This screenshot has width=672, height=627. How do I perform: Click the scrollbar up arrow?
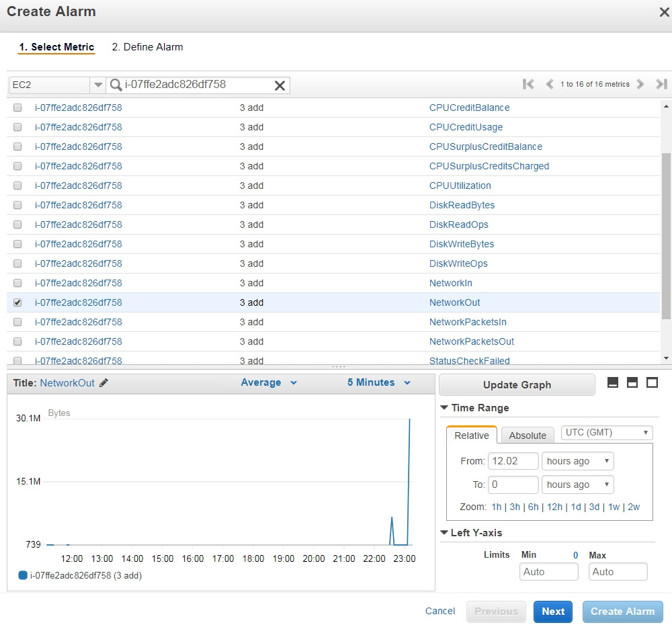666,106
